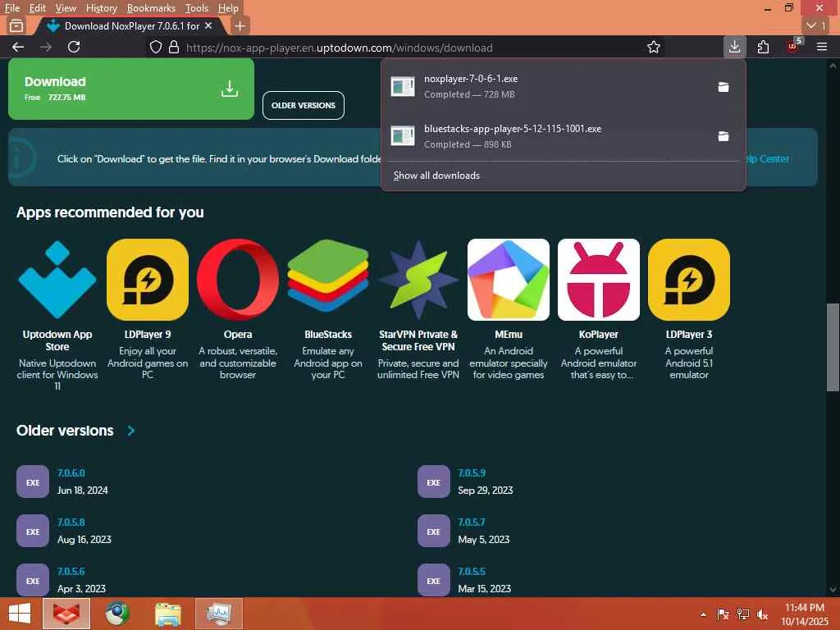
Task: Open version 7.0.6.0 link
Action: [x=71, y=473]
